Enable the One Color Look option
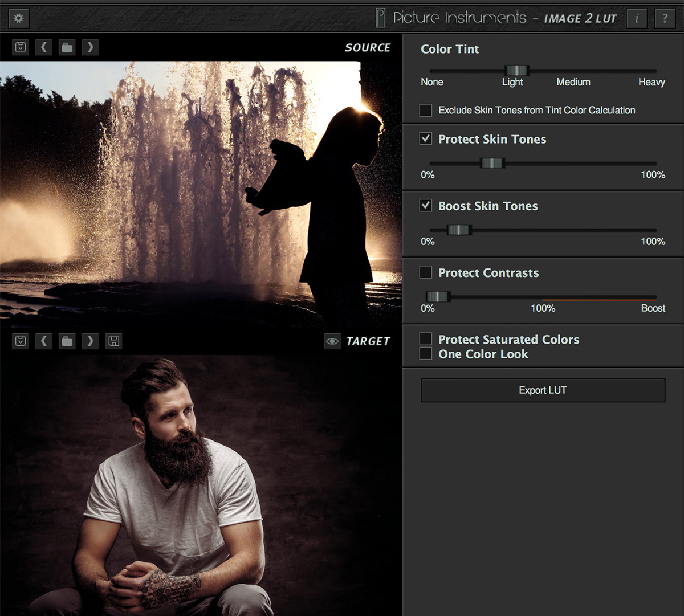684x616 pixels. coord(426,354)
